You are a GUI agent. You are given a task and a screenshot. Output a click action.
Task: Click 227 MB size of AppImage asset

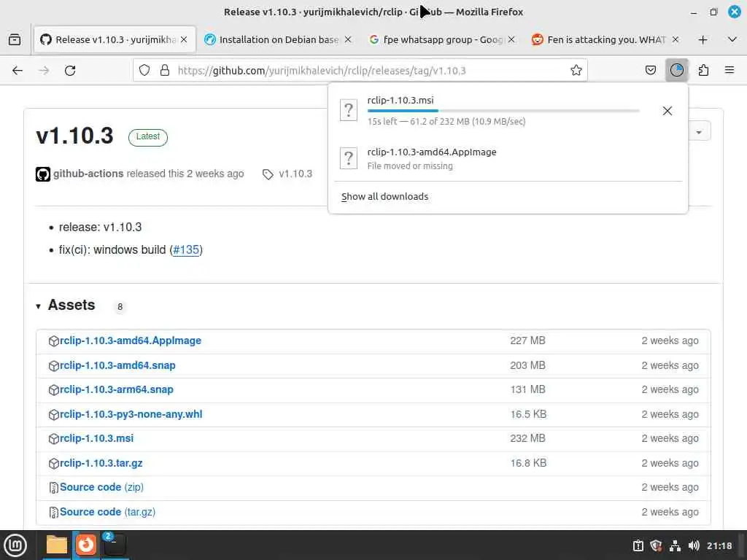(527, 341)
